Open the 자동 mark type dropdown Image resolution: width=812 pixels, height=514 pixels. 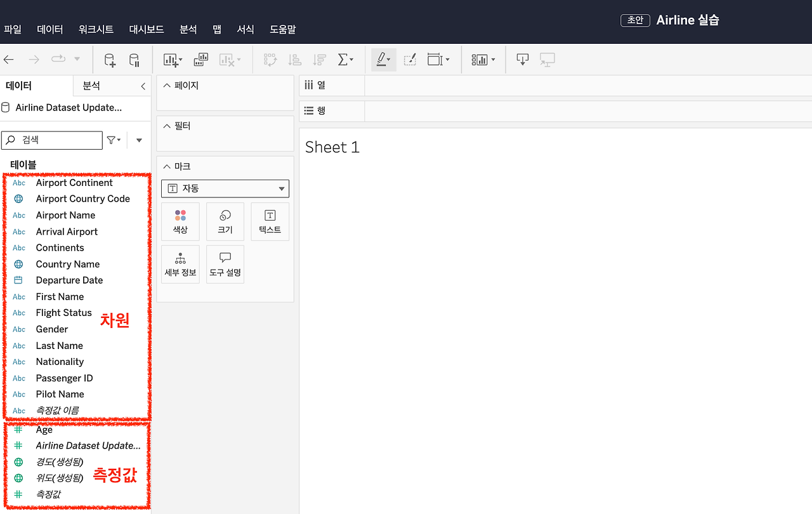pos(225,188)
